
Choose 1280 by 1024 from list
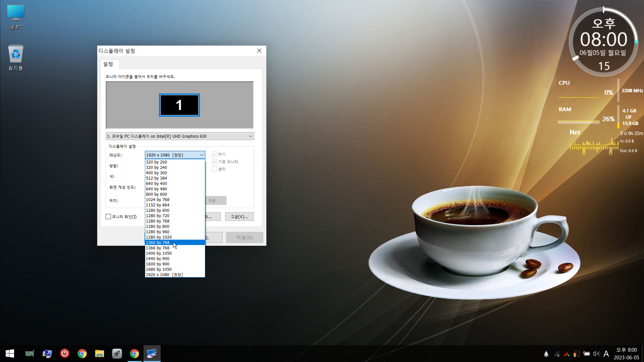(175, 237)
